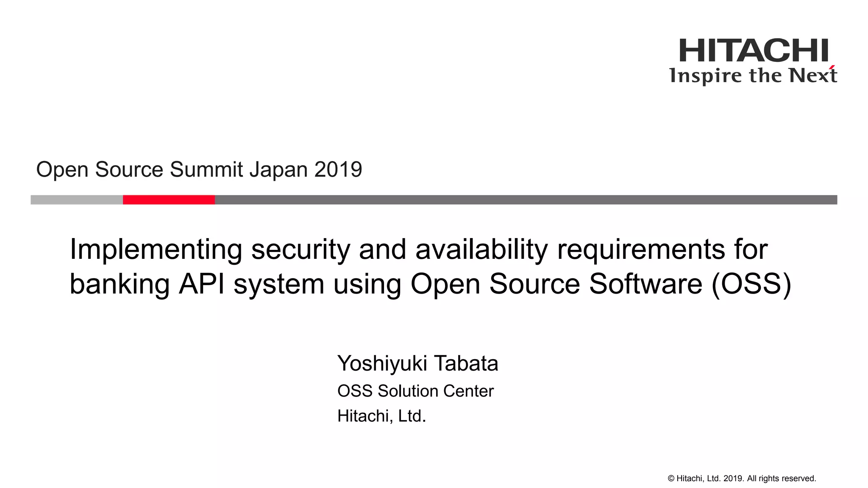Click the 'OSS Solution Center' line
Image resolution: width=868 pixels, height=488 pixels.
(x=415, y=391)
